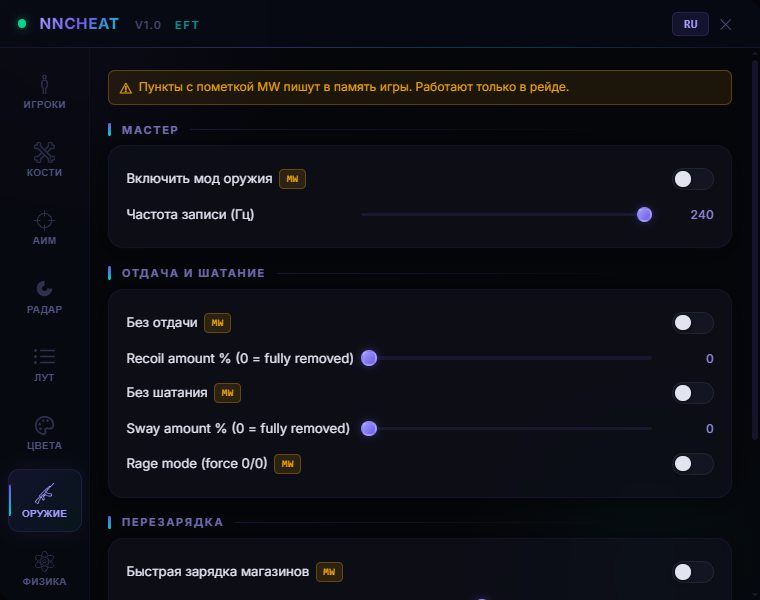Toggle Без отдачи switch on
This screenshot has height=600, width=760.
click(693, 323)
